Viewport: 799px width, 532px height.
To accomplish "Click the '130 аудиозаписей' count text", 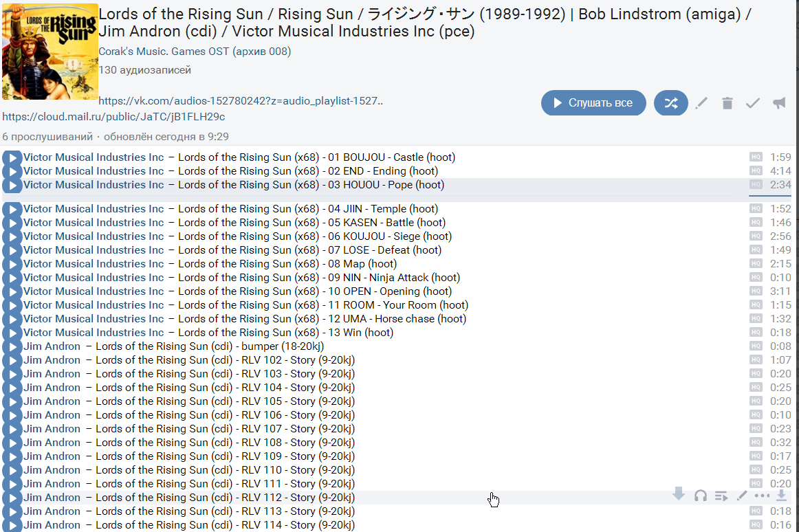I will pyautogui.click(x=144, y=70).
